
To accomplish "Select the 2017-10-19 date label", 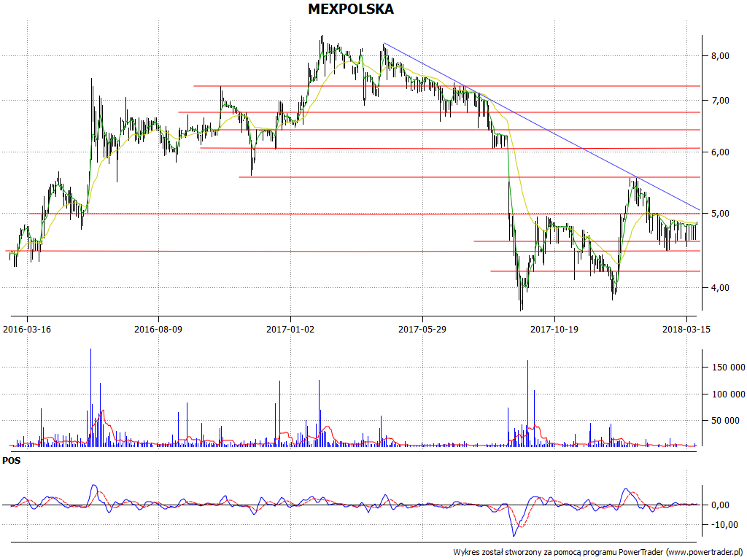I will [554, 329].
